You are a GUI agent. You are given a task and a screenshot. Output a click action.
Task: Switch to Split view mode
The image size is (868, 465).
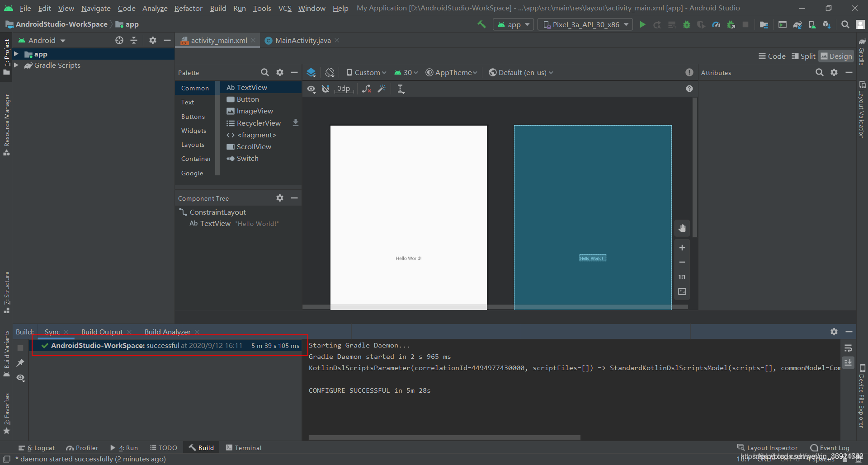803,56
